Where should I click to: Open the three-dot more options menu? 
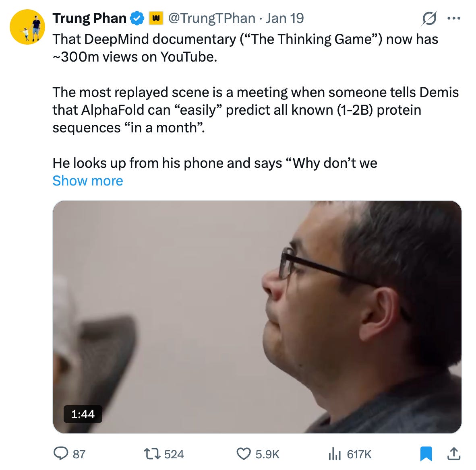coord(454,19)
